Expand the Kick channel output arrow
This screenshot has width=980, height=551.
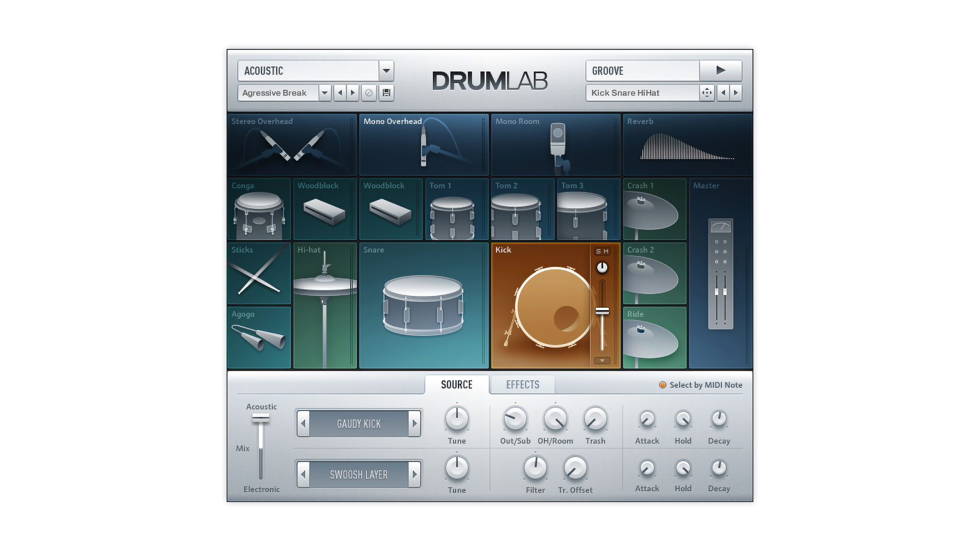602,361
